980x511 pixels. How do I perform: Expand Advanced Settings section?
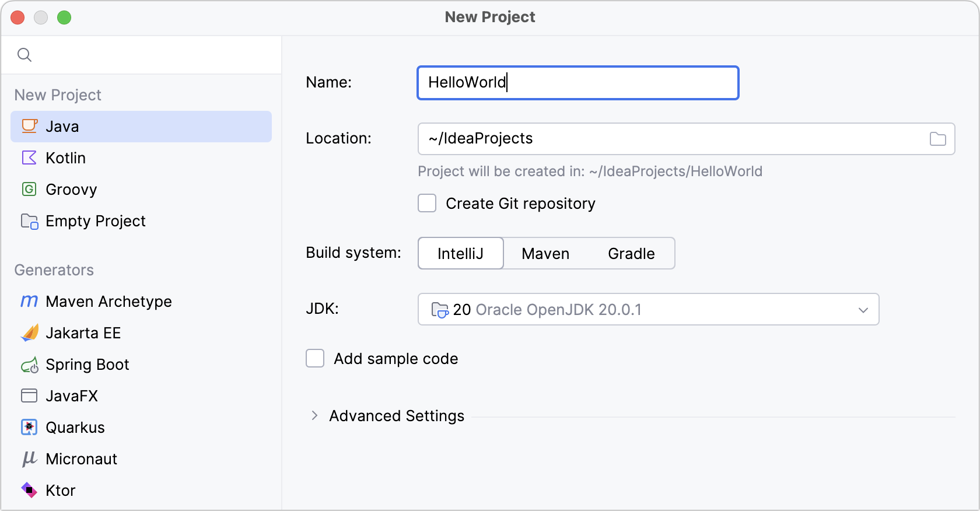click(314, 415)
